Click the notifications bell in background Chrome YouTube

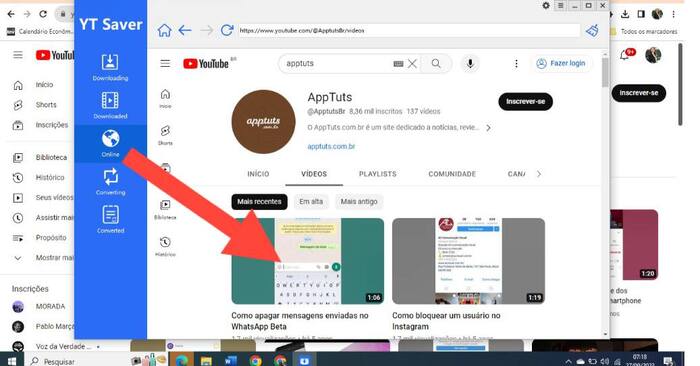624,55
